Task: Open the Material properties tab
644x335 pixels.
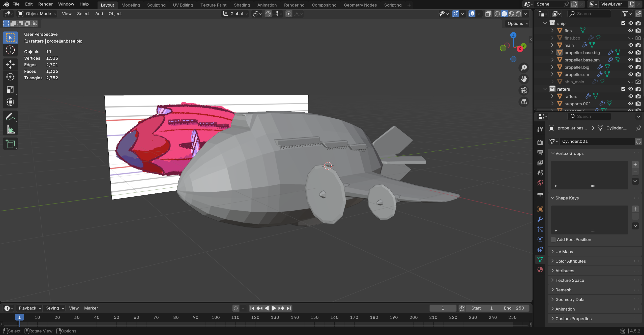Action: pyautogui.click(x=540, y=270)
